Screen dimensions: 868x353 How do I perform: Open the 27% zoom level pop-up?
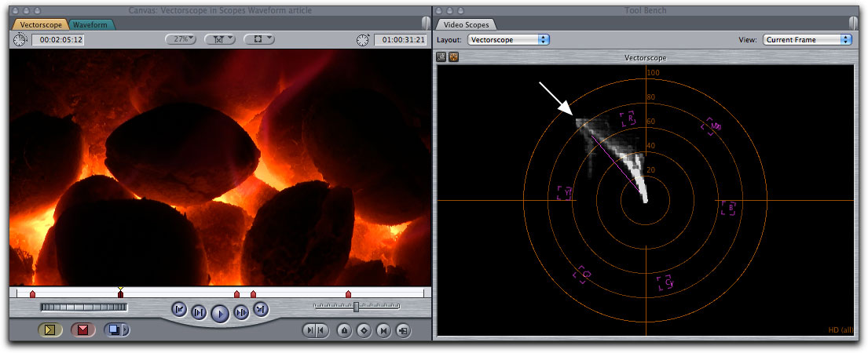tap(181, 39)
